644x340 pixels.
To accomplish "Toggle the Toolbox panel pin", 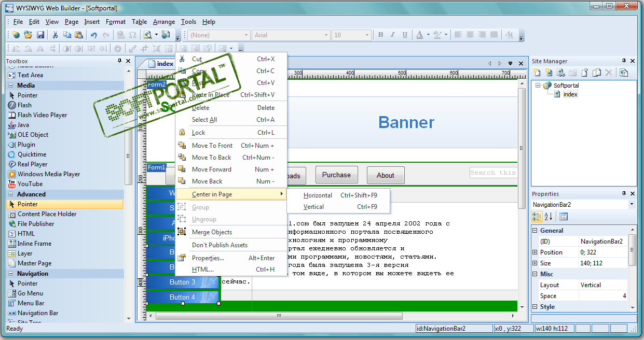I will (120, 61).
